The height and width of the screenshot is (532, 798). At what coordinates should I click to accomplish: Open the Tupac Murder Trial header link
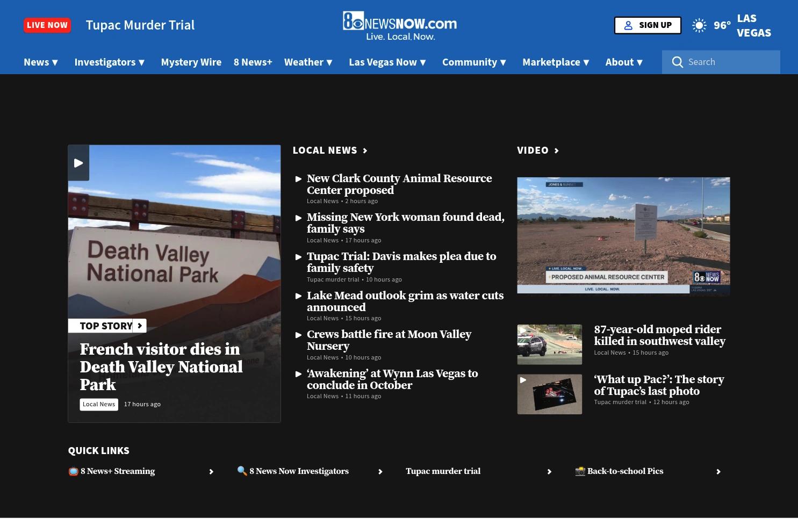tap(140, 25)
